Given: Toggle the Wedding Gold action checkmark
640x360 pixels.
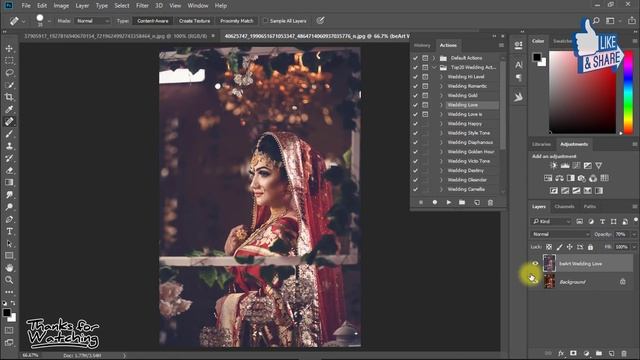Looking at the screenshot, I should point(416,96).
